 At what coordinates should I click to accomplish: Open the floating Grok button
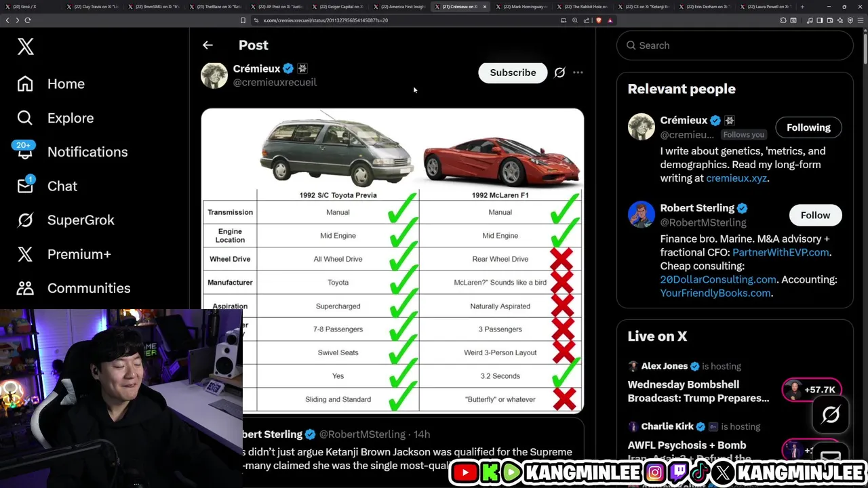tap(831, 415)
